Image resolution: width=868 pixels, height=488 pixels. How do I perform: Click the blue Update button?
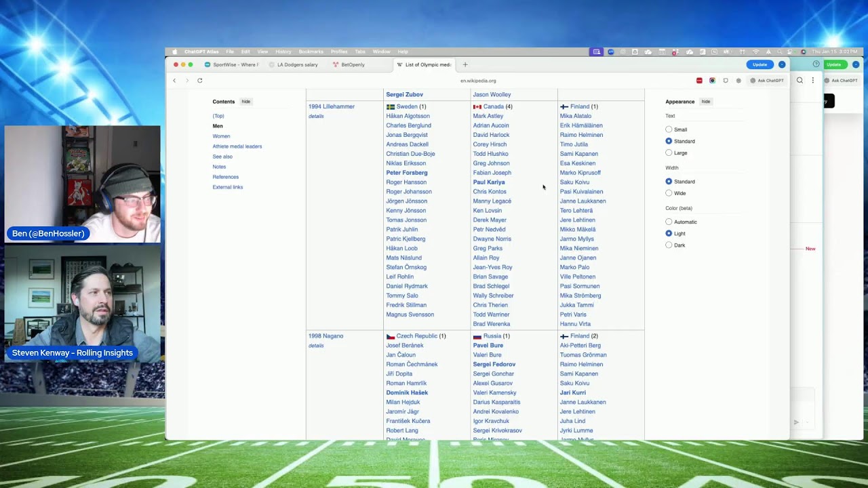(x=760, y=64)
